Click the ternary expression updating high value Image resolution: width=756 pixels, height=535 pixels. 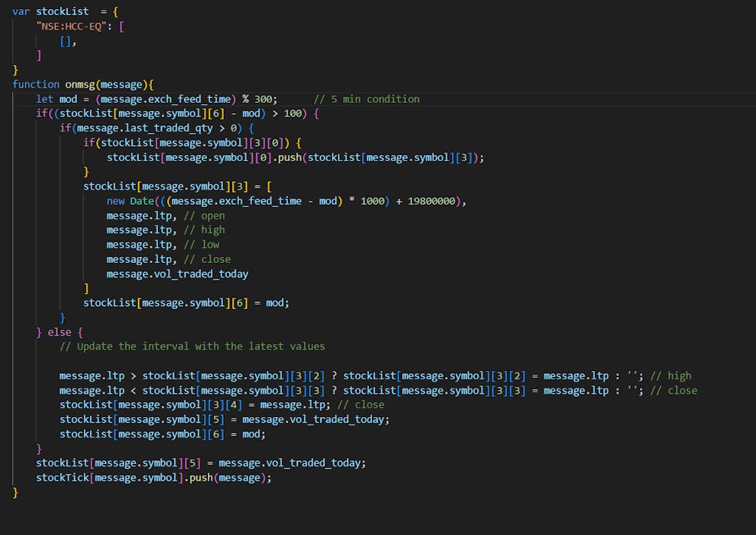tap(302, 376)
